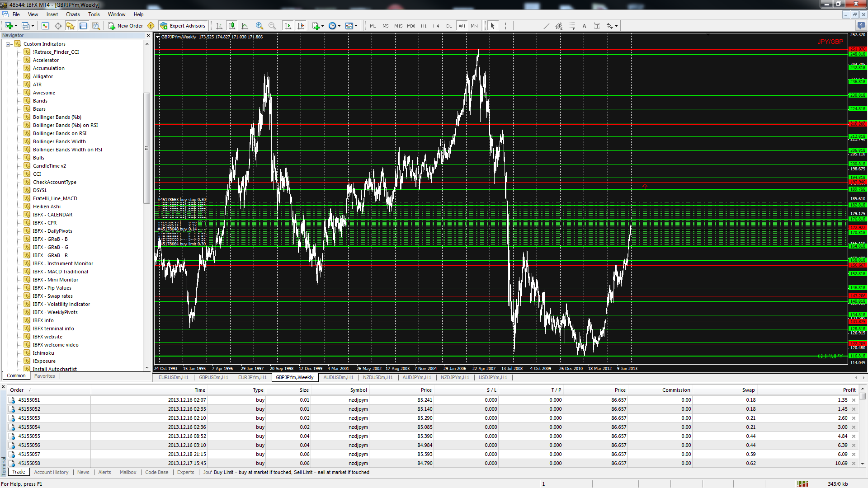This screenshot has width=868, height=488.
Task: Open the Charts menu
Action: 73,14
